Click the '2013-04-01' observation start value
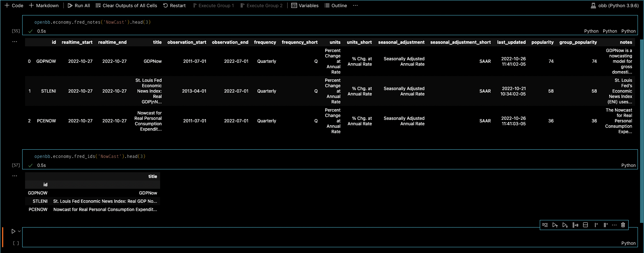 click(194, 91)
